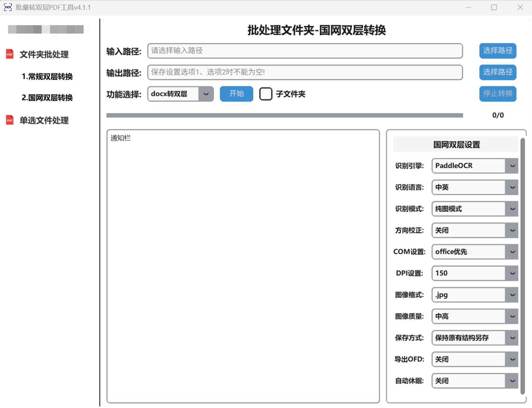Click the 国网双层设置 header
This screenshot has width=532, height=408.
[456, 145]
